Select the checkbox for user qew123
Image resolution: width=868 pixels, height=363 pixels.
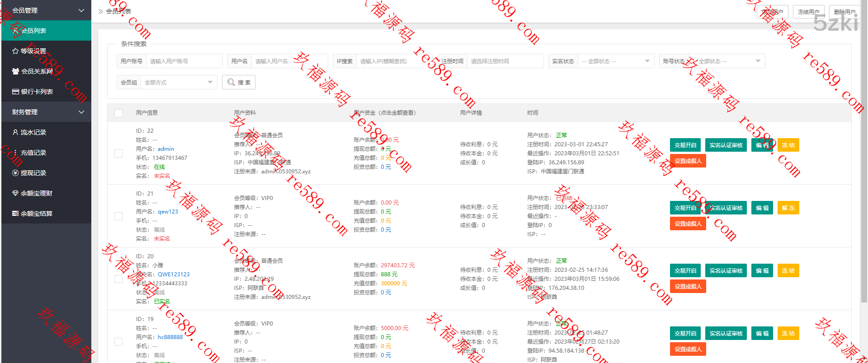point(118,216)
